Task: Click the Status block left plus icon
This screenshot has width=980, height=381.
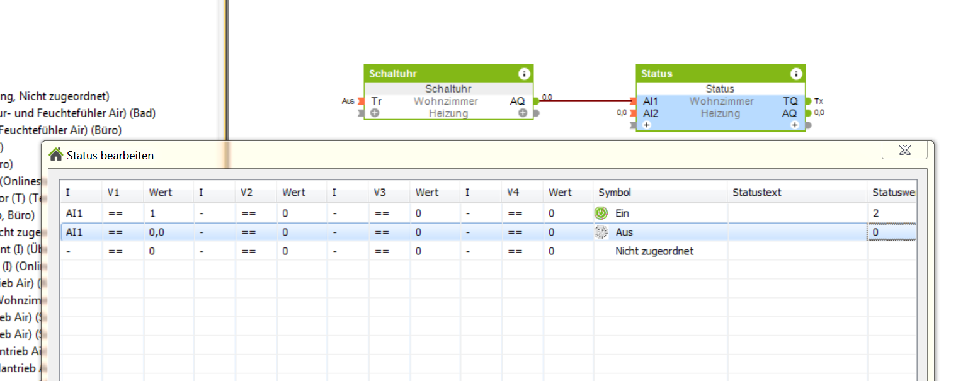Action: point(647,125)
